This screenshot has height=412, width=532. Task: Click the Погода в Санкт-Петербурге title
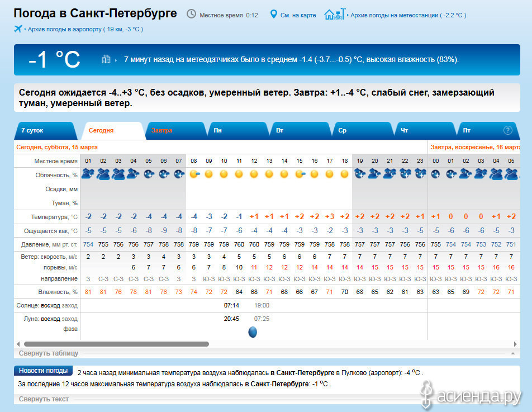[x=96, y=13]
